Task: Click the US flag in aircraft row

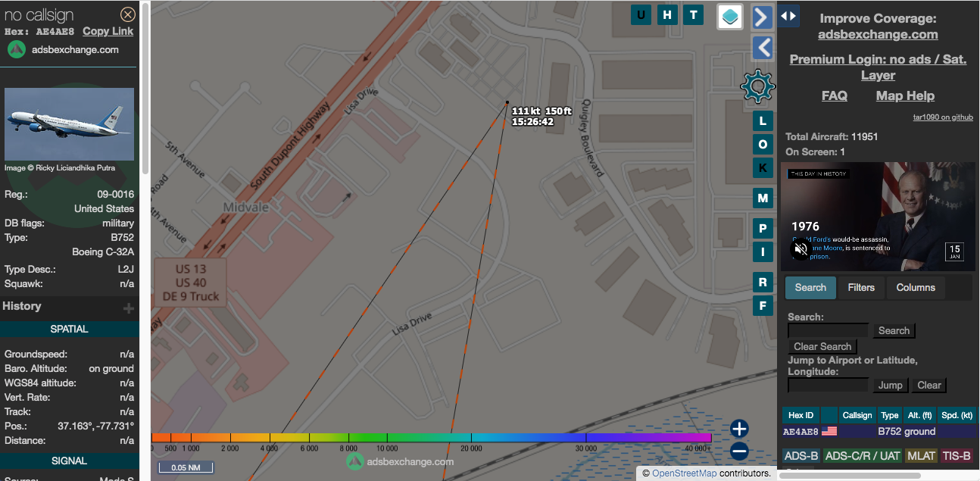Action: pyautogui.click(x=829, y=432)
